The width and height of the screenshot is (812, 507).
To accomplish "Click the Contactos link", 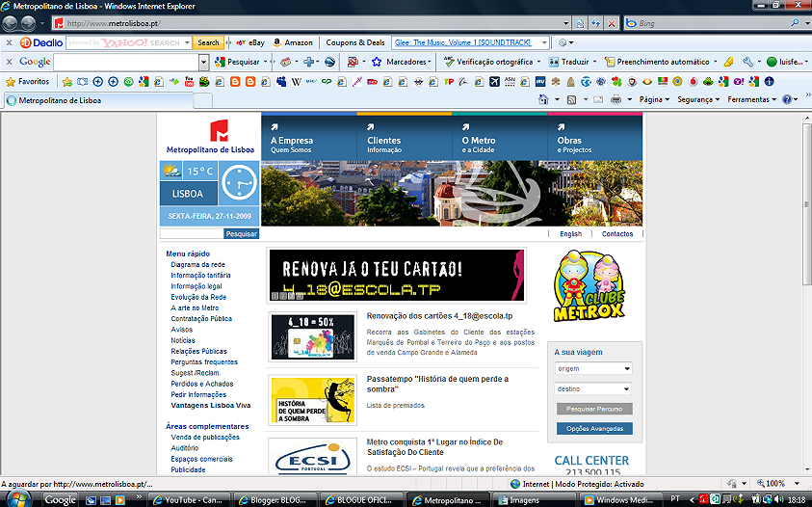I will (x=617, y=234).
